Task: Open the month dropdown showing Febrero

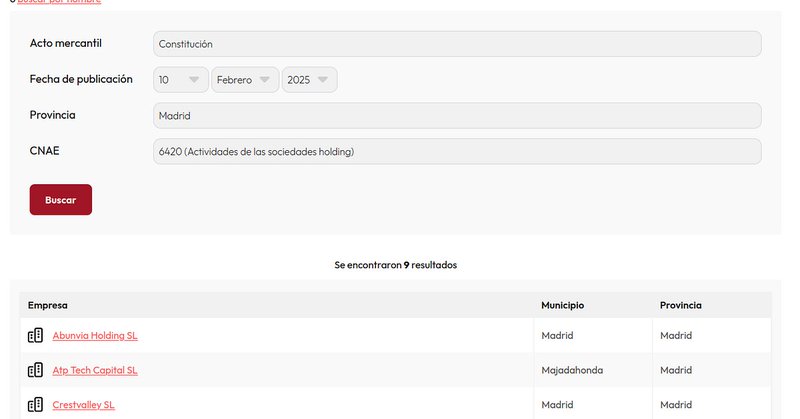Action: [245, 80]
